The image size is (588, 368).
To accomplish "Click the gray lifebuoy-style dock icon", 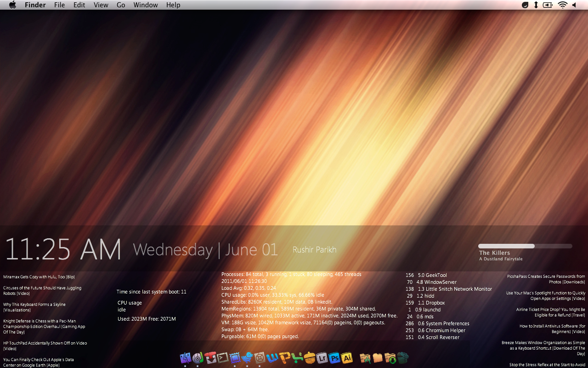I will 260,357.
